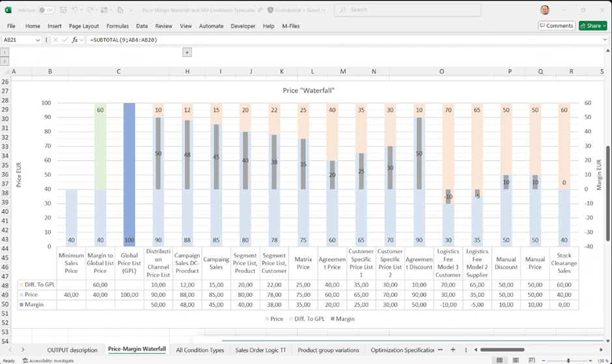The image size is (612, 364).
Task: Switch to All Condition Types sheet
Action: point(199,350)
